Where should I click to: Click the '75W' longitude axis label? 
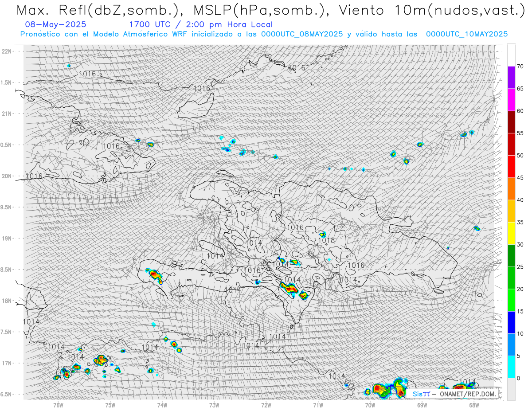point(110,405)
